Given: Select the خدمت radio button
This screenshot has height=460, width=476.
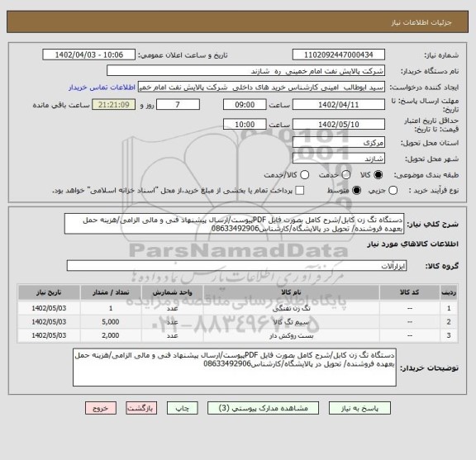Looking at the screenshot, I should click(x=346, y=175).
